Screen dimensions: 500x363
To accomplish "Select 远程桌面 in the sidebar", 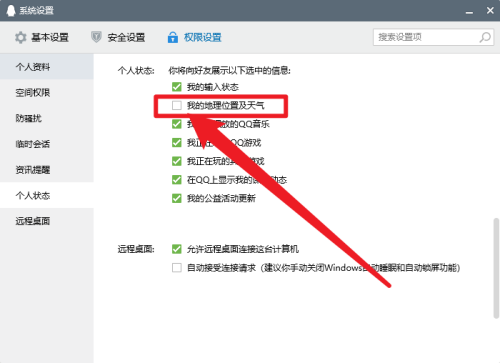I will (x=47, y=221).
